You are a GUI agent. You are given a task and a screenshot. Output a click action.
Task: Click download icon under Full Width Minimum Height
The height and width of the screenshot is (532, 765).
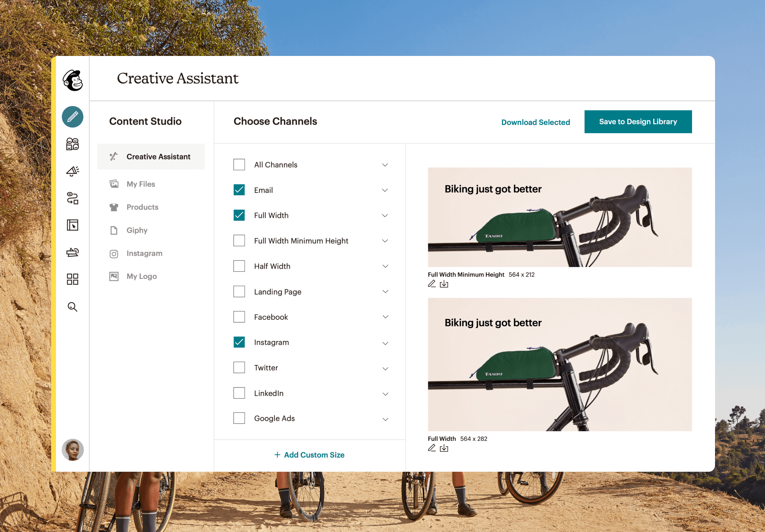point(444,284)
